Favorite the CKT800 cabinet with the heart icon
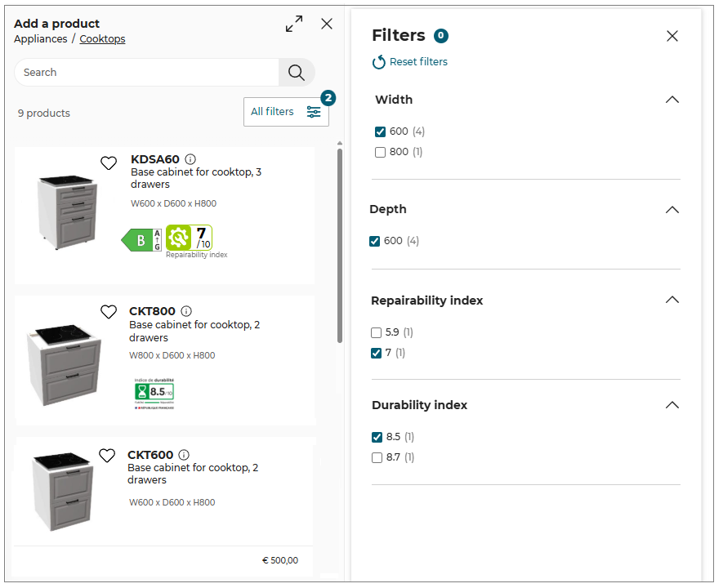Screen dimensions: 723x588 109,312
